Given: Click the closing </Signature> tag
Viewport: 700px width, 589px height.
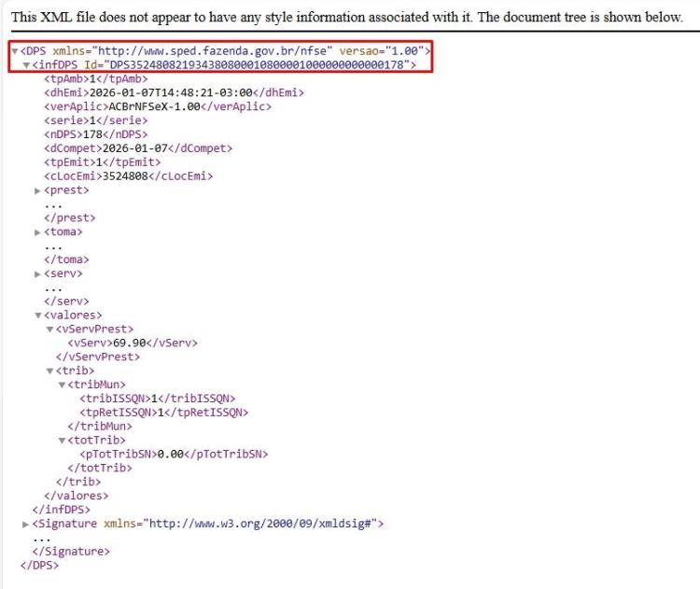Looking at the screenshot, I should click(71, 552).
